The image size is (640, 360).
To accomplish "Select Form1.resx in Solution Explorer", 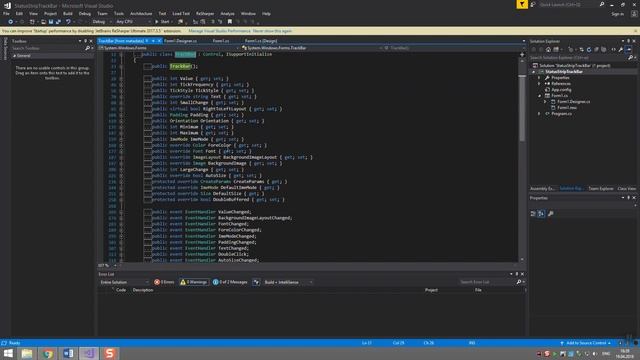I will pyautogui.click(x=567, y=108).
